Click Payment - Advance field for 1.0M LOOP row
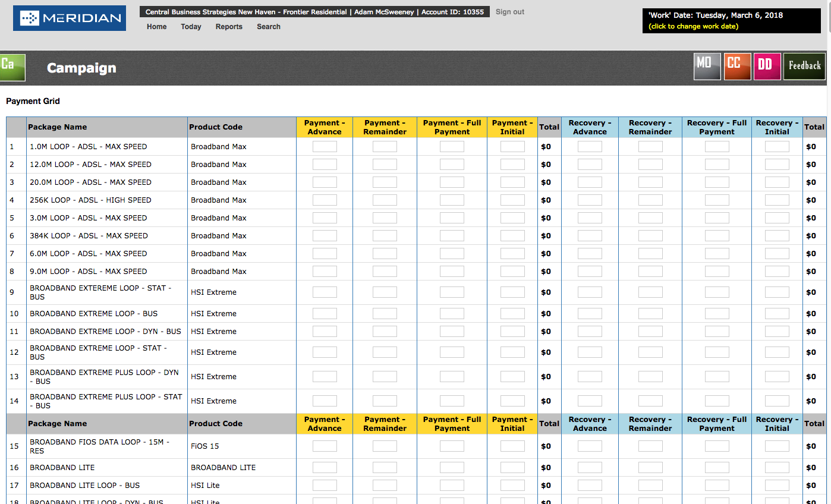 (x=325, y=147)
